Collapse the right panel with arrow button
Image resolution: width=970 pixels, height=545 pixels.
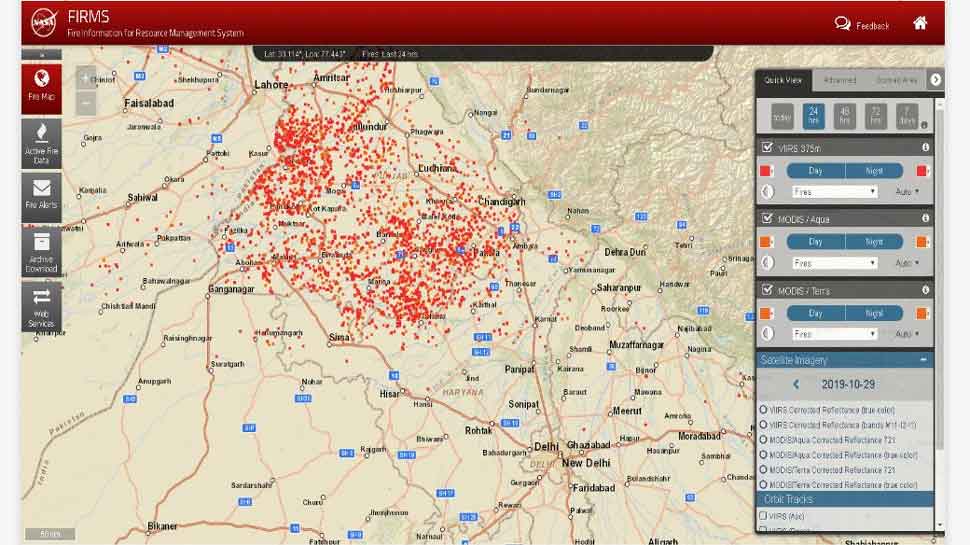935,80
